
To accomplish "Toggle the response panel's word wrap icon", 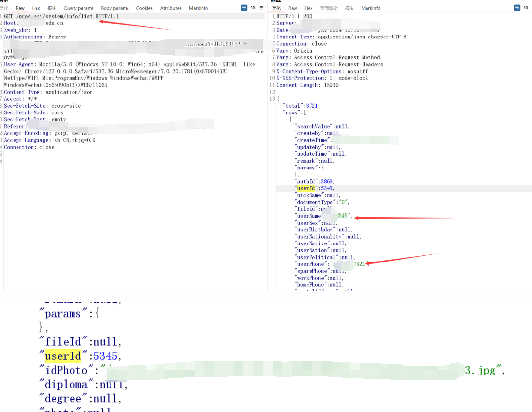I will [x=517, y=8].
